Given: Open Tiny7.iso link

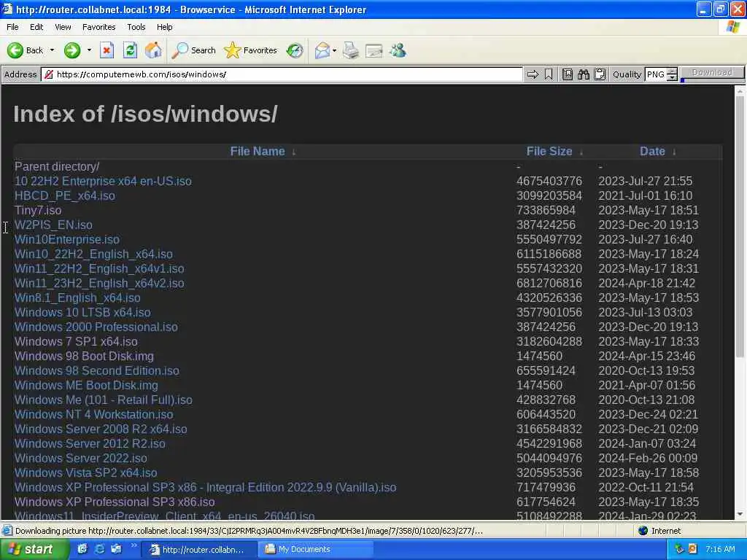Looking at the screenshot, I should (38, 211).
